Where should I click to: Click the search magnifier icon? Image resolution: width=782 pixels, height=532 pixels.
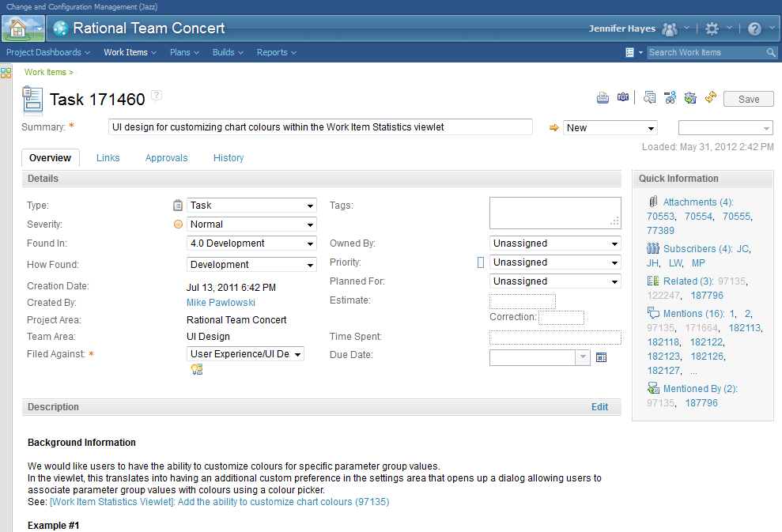[x=771, y=52]
